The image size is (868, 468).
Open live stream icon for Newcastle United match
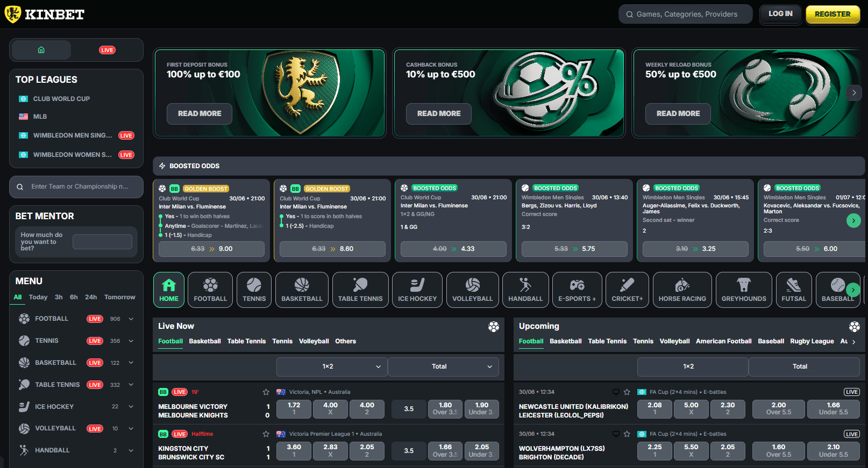coord(616,392)
